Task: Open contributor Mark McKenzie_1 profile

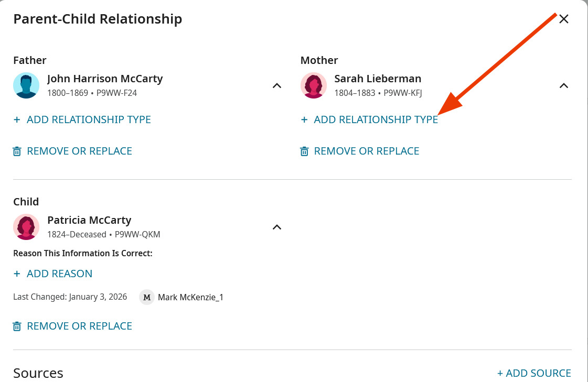Action: pyautogui.click(x=190, y=297)
